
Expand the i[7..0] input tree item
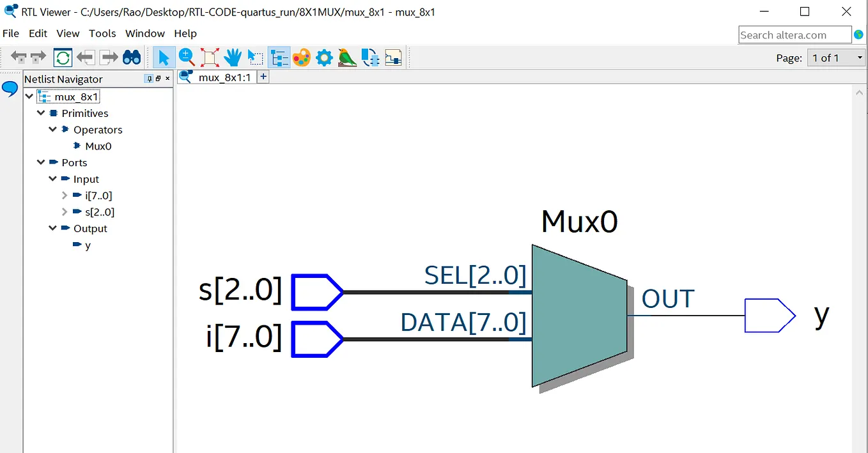point(63,196)
